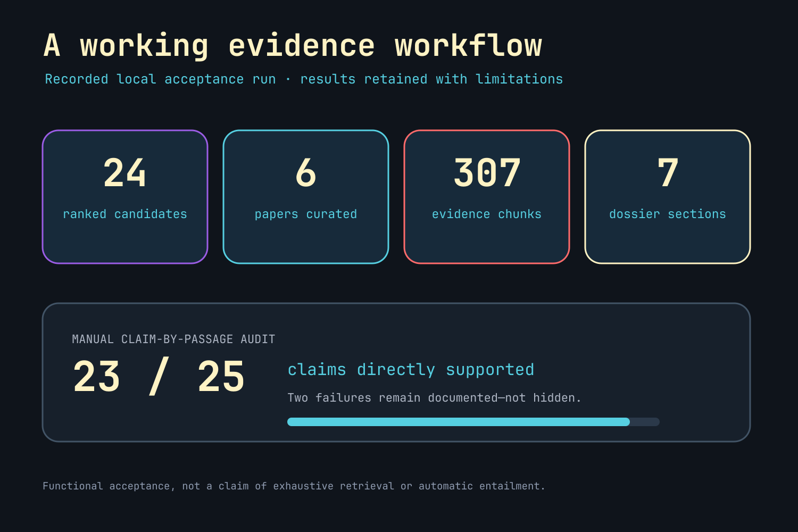
Task: Click the 23 / 25 audit score
Action: (159, 377)
